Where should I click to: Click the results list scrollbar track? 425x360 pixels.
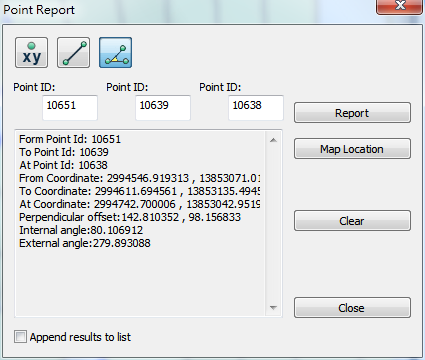click(x=273, y=223)
